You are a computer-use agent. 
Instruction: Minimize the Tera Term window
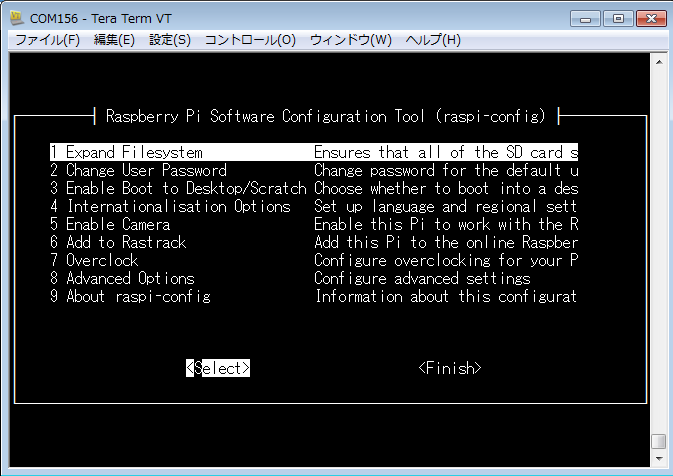point(585,19)
